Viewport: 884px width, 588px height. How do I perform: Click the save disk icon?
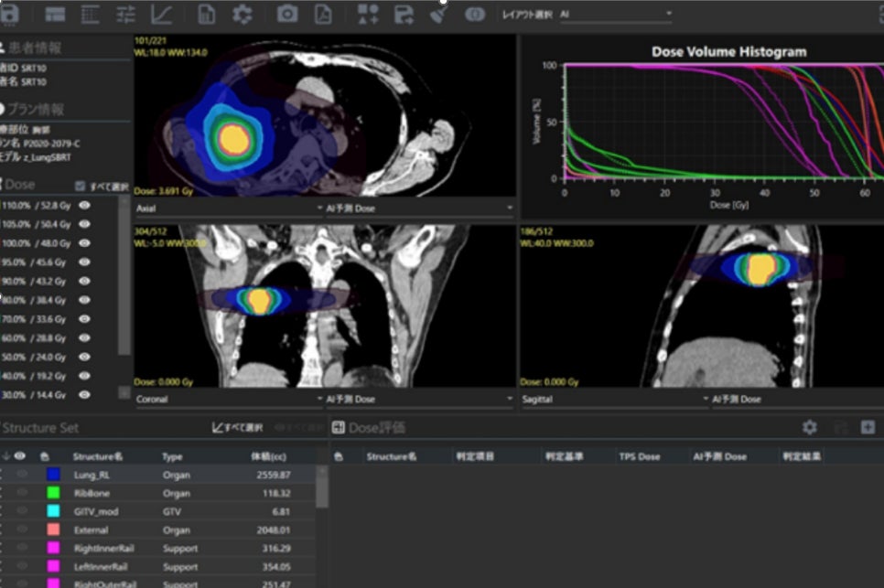11,14
